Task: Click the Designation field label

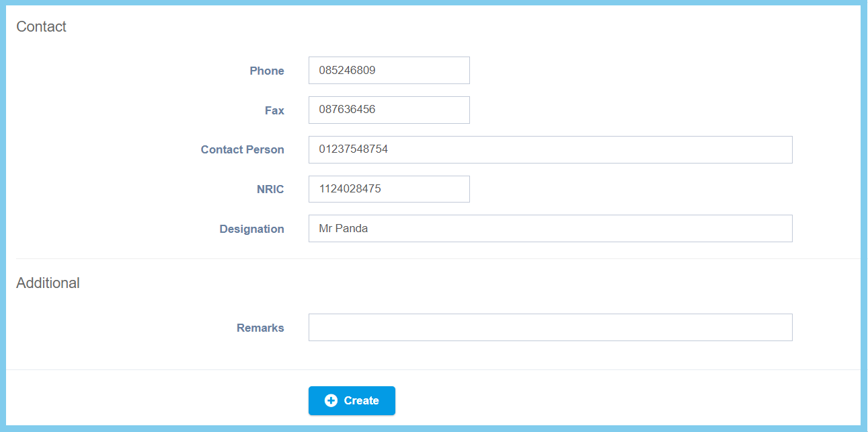Action: (251, 229)
